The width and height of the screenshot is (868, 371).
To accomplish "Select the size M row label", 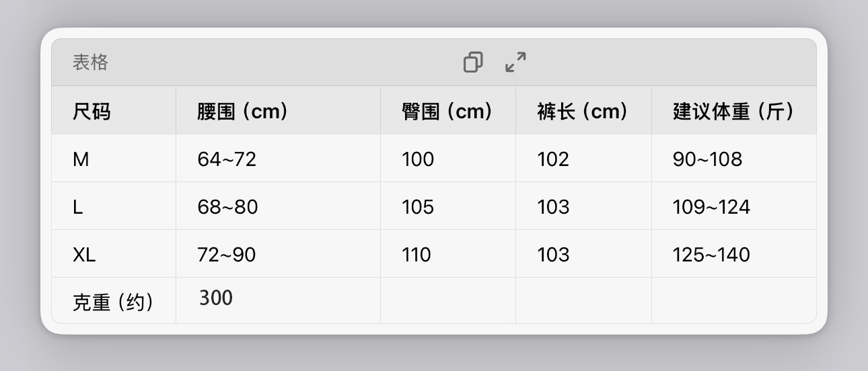I will click(x=81, y=159).
